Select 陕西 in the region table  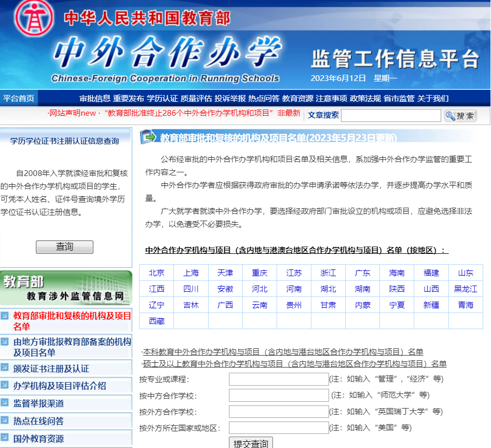click(x=397, y=289)
